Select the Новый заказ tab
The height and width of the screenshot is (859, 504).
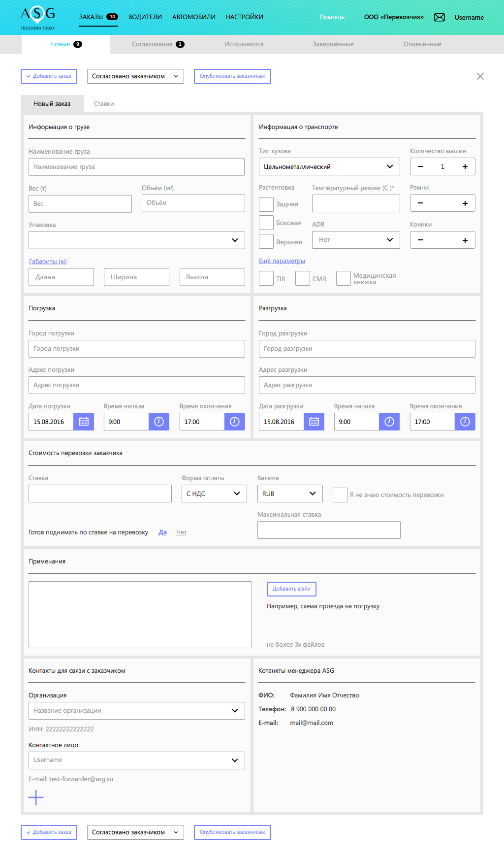pyautogui.click(x=52, y=104)
